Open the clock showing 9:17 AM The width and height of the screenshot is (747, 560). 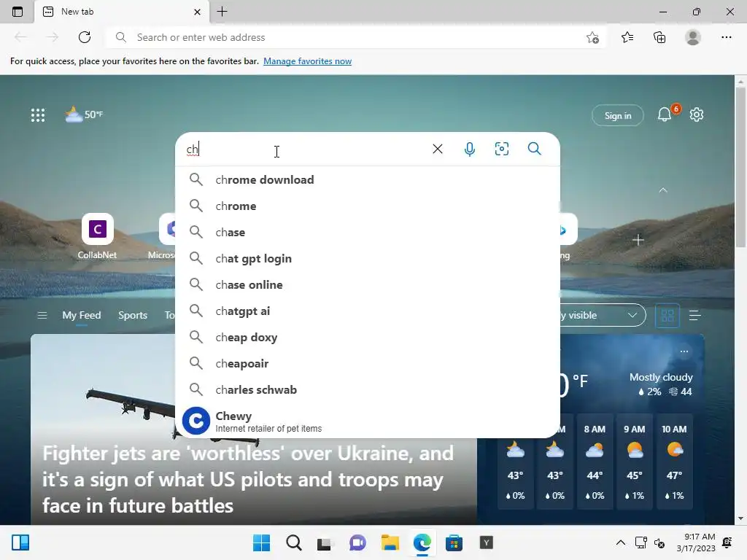point(695,542)
